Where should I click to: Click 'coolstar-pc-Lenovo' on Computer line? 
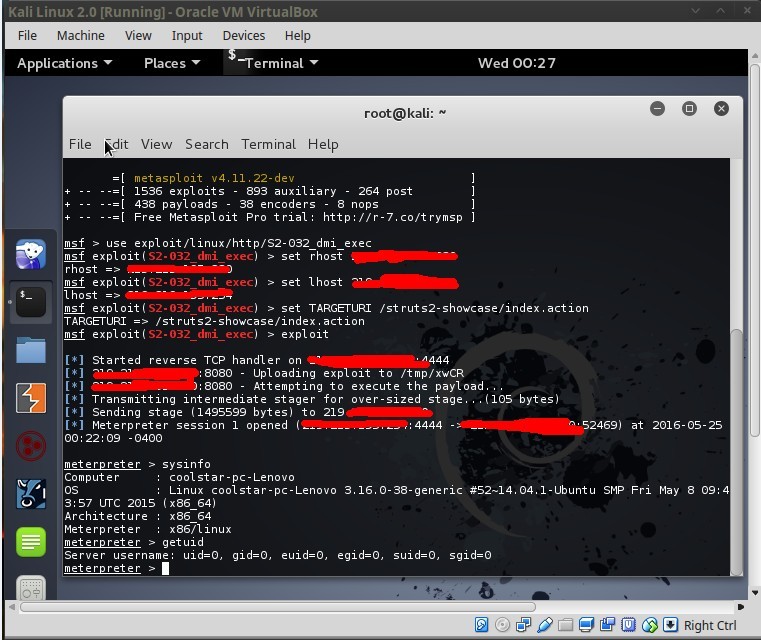[232, 477]
